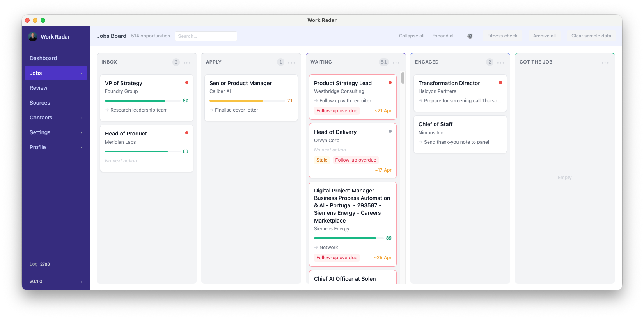Click the grey status dot on Head of Delivery
This screenshot has height=319, width=644.
390,131
